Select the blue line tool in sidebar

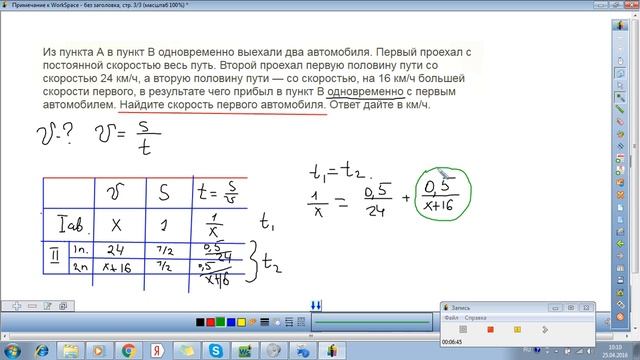pos(620,146)
